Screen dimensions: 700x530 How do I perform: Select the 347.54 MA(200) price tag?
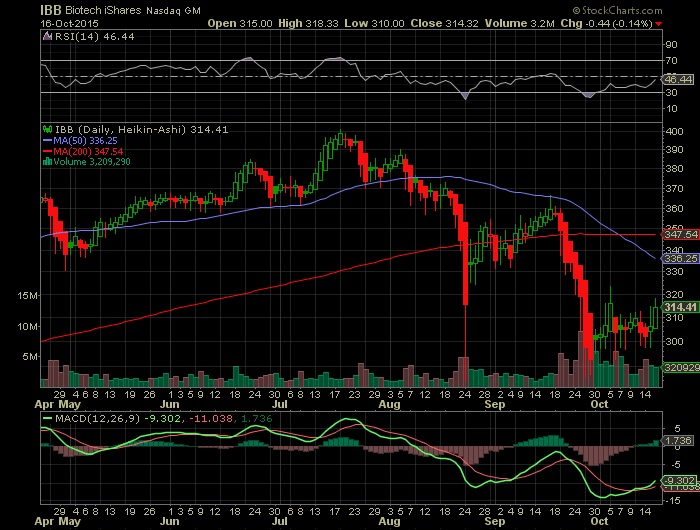tap(674, 233)
